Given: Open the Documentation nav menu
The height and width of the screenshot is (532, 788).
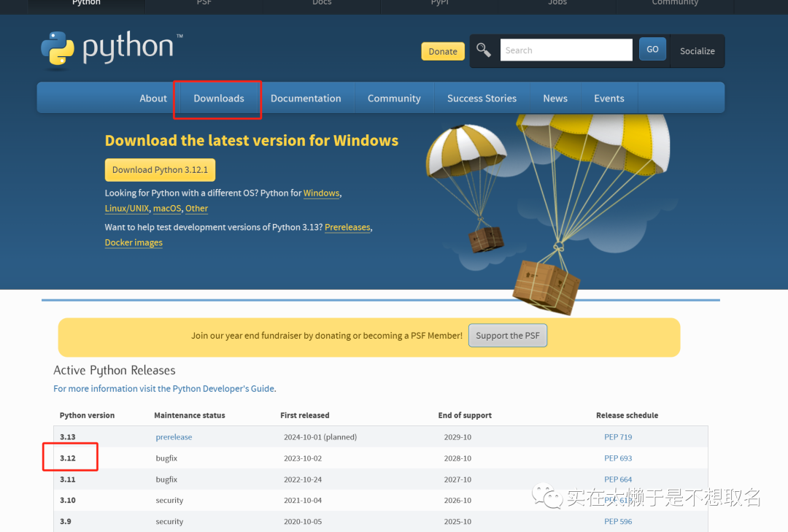Looking at the screenshot, I should (x=306, y=99).
